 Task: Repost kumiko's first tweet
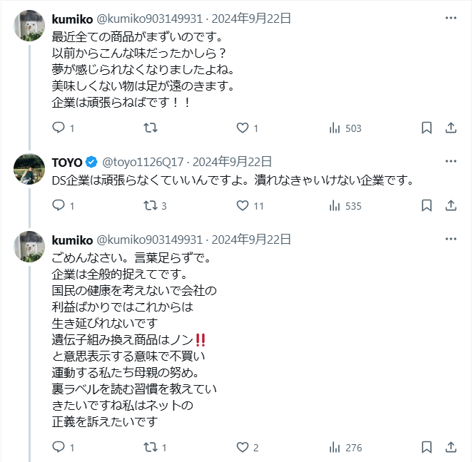pos(151,128)
